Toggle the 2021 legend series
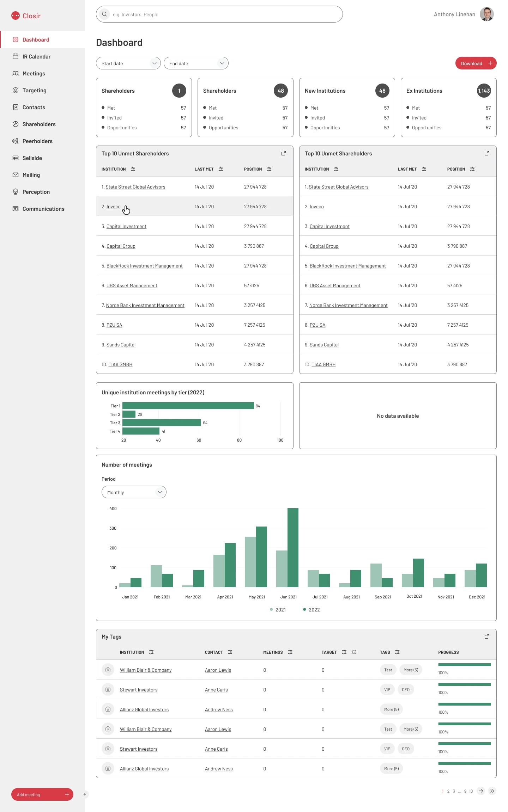The width and height of the screenshot is (508, 812). click(x=278, y=610)
